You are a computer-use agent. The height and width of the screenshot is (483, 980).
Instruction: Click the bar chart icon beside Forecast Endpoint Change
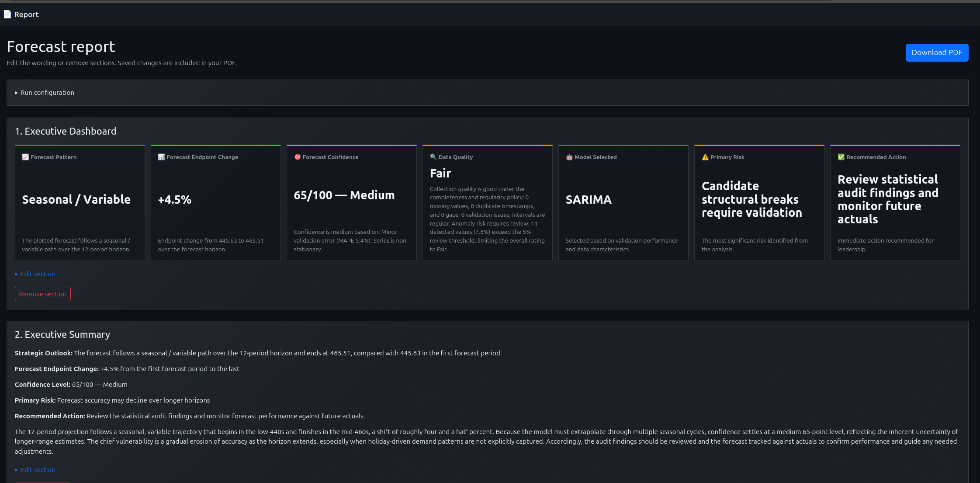point(161,157)
